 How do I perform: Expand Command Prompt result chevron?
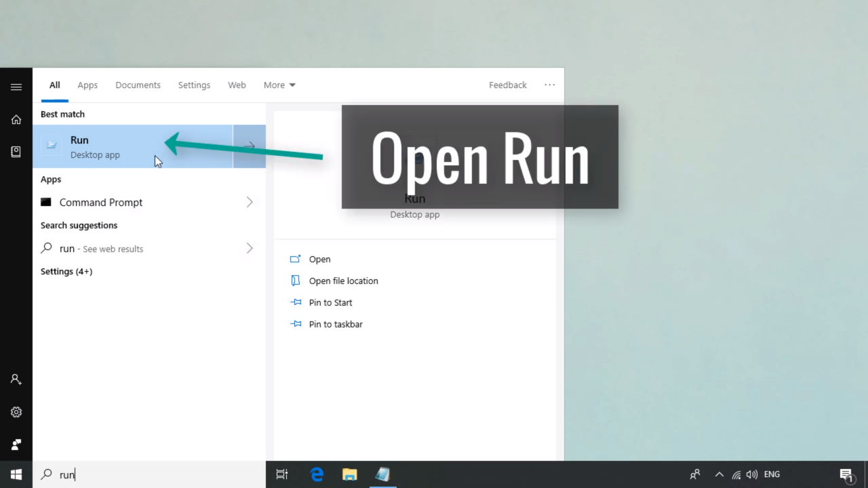250,202
